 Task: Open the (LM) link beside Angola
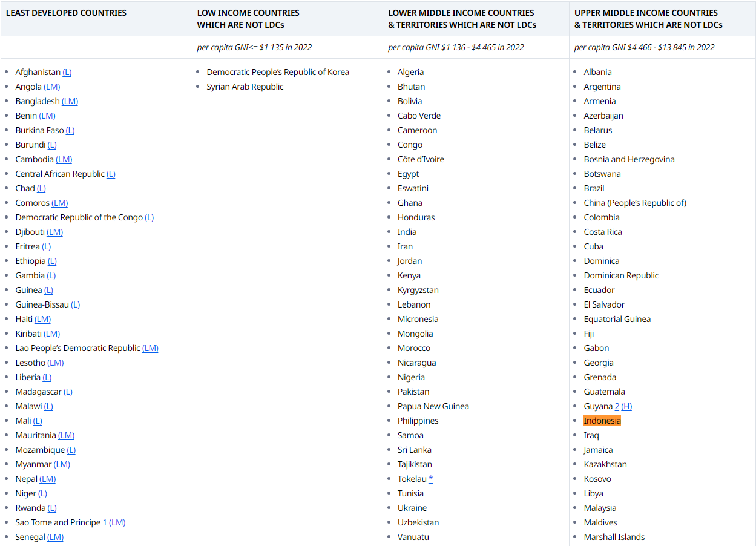(51, 87)
